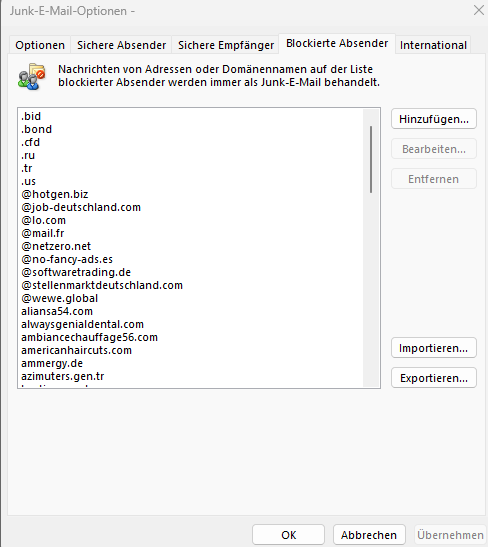Confirm the dialog with OK
This screenshot has height=547, width=488.
pyautogui.click(x=288, y=535)
